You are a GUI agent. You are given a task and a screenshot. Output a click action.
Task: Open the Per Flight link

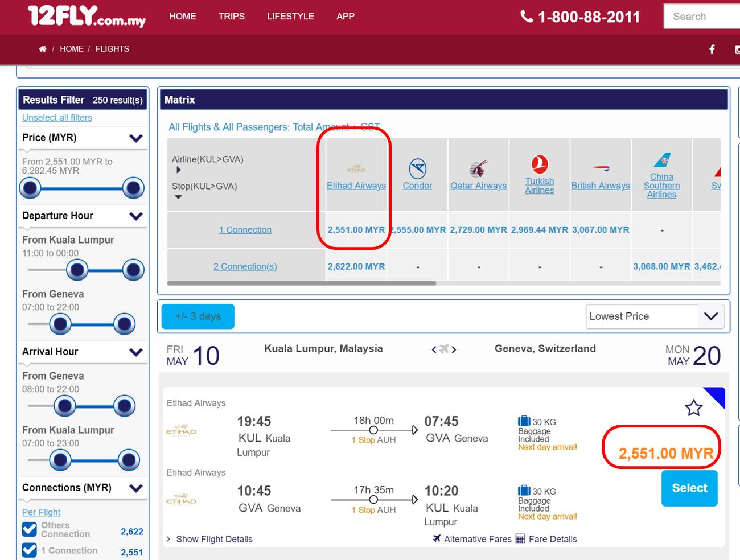41,512
